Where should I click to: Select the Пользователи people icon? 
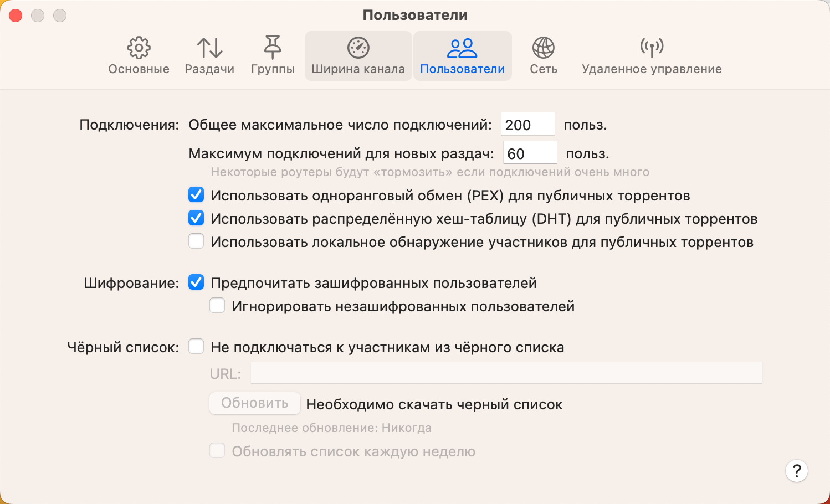[x=462, y=48]
